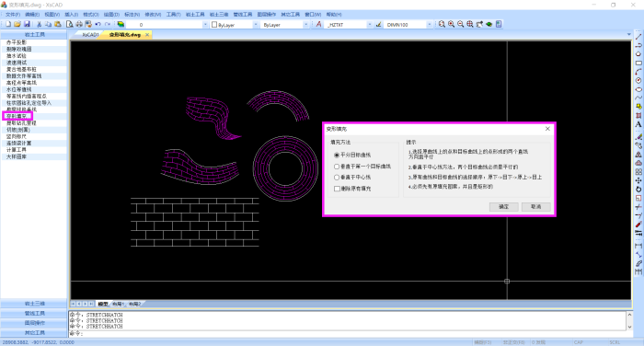The image size is (644, 346).
Task: Click the Copy icon in toolbar
Action: tap(48, 25)
